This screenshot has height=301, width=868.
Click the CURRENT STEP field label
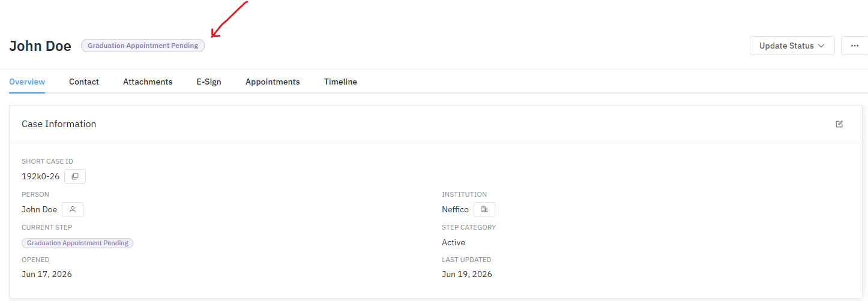coord(47,227)
